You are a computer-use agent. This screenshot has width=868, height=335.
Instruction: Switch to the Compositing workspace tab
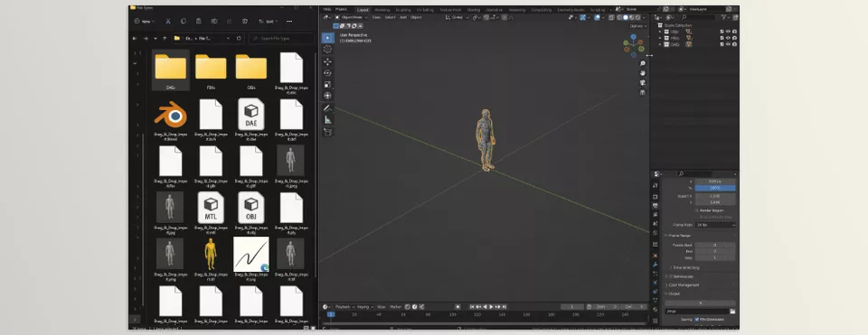point(541,9)
